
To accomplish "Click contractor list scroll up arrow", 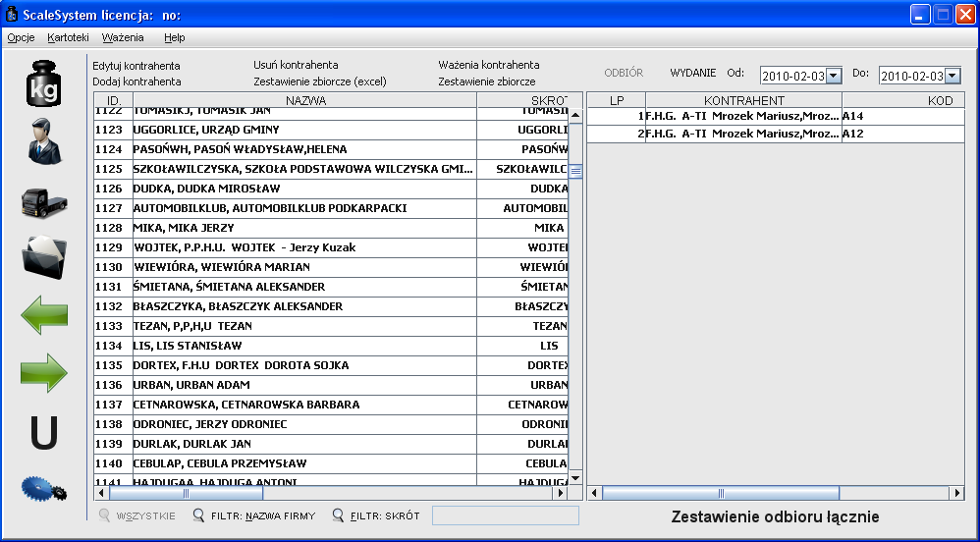I will point(575,116).
